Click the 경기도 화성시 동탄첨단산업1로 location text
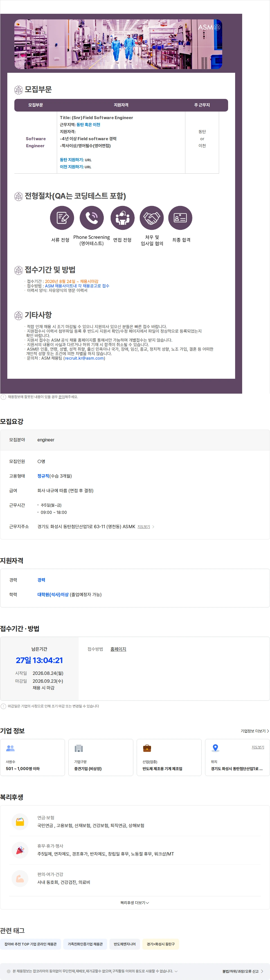This screenshot has height=980, width=270. (237, 768)
